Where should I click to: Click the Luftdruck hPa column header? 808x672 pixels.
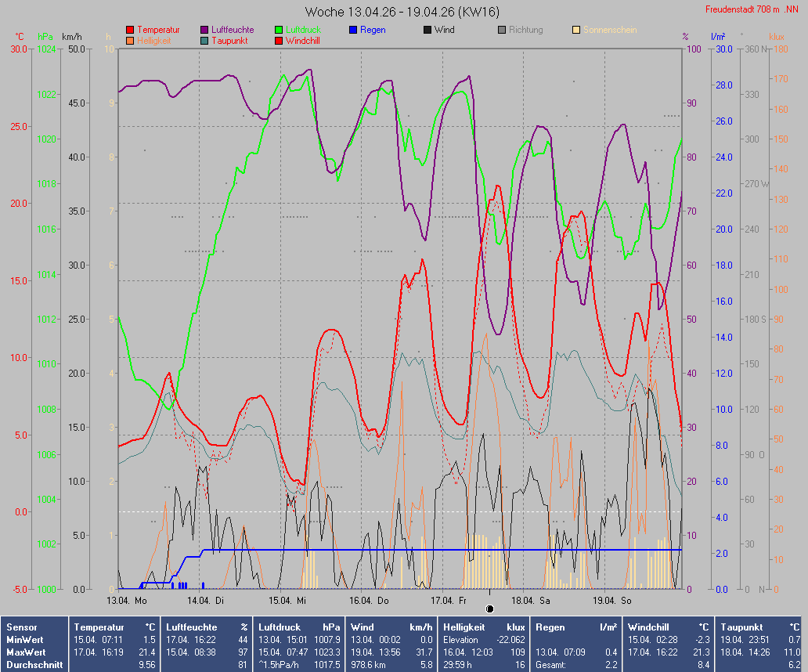(300, 627)
